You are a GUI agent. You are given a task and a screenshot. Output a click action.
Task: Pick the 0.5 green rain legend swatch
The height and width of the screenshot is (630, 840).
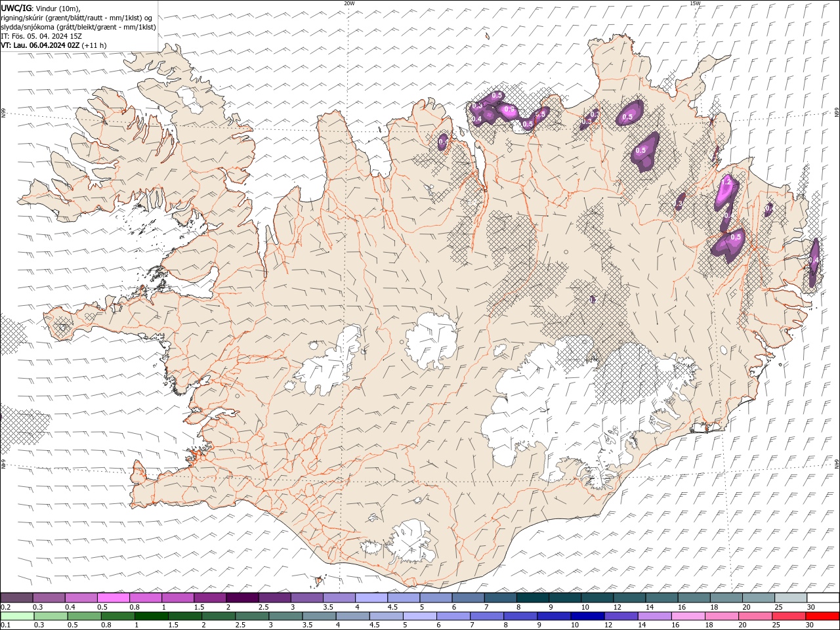point(84,616)
